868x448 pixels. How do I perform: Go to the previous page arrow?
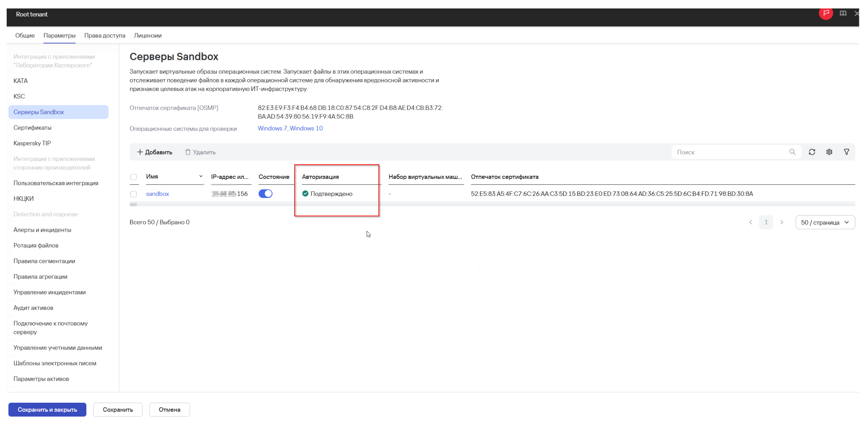751,223
